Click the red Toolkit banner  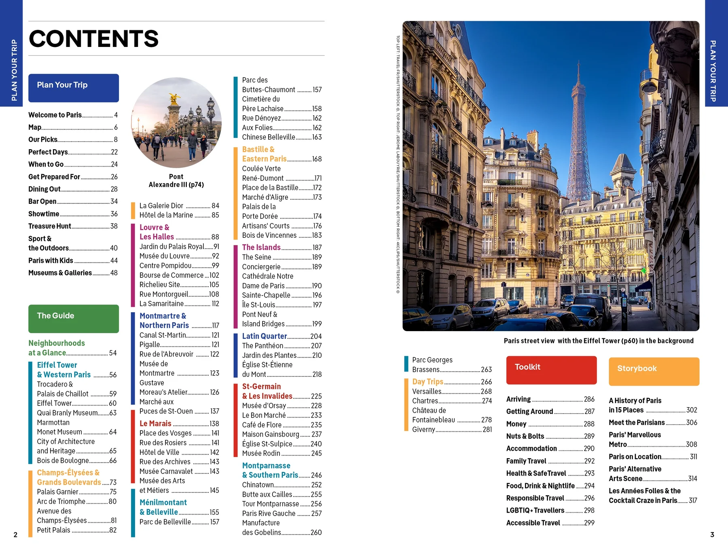coord(551,370)
